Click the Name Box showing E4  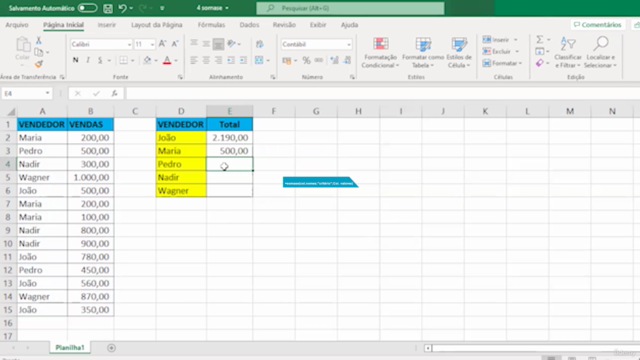tap(27, 93)
